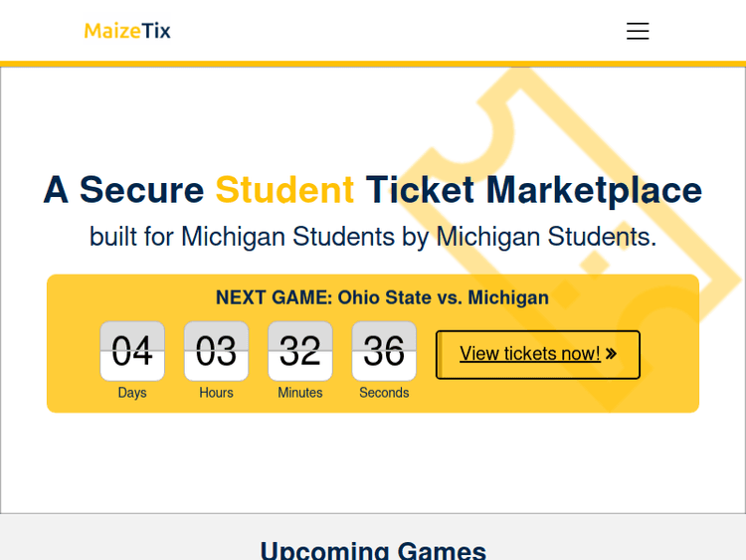Image resolution: width=746 pixels, height=560 pixels.
Task: Click the 'Minutes' label under the countdown
Action: click(x=300, y=393)
